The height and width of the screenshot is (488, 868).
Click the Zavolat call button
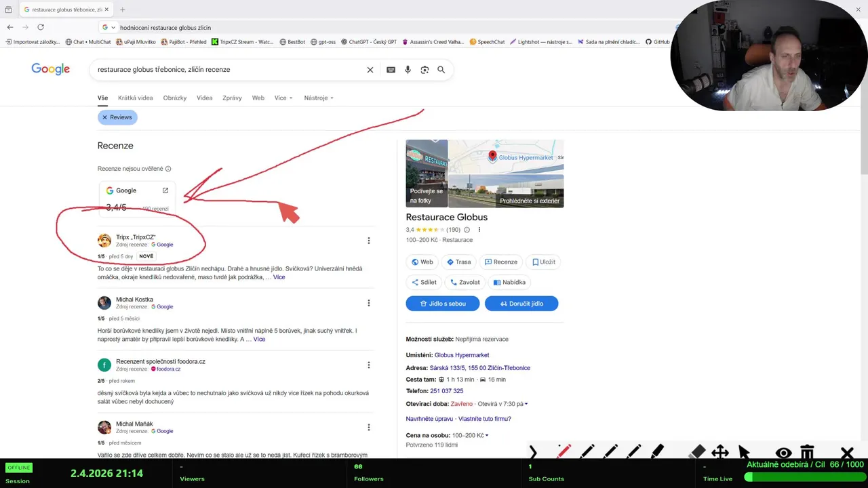[x=464, y=282]
